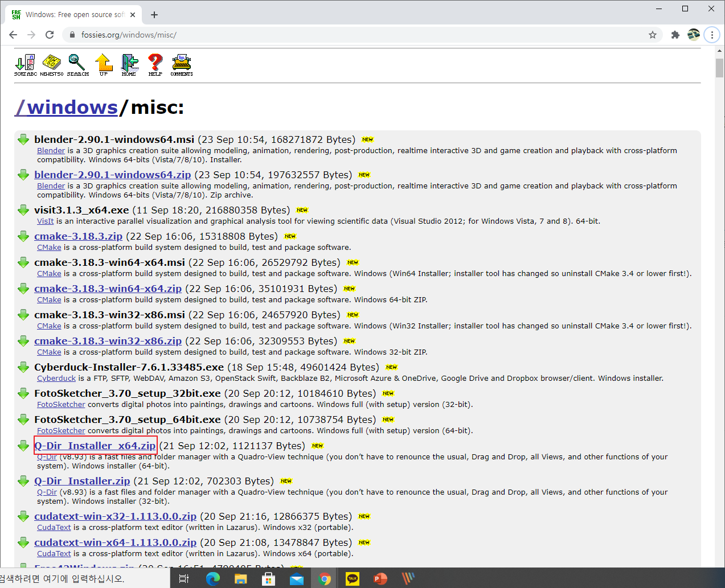Open the HELP question mark icon
The height and width of the screenshot is (588, 725).
[x=155, y=65]
